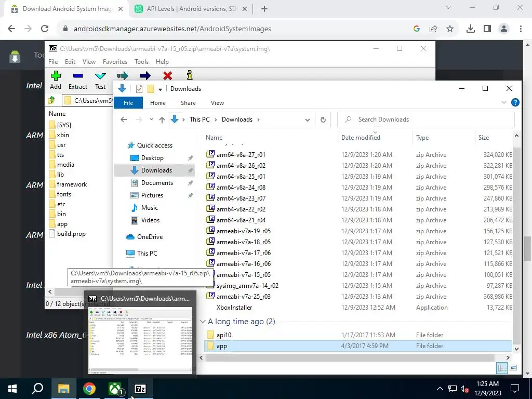Image resolution: width=532 pixels, height=399 pixels.
Task: Open Chrome downloads icon
Action: (x=470, y=29)
